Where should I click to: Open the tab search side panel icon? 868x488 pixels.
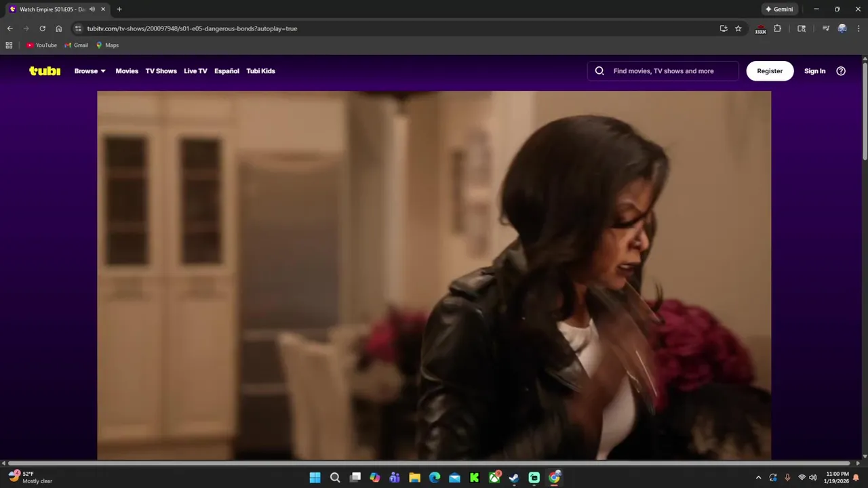[x=802, y=28]
